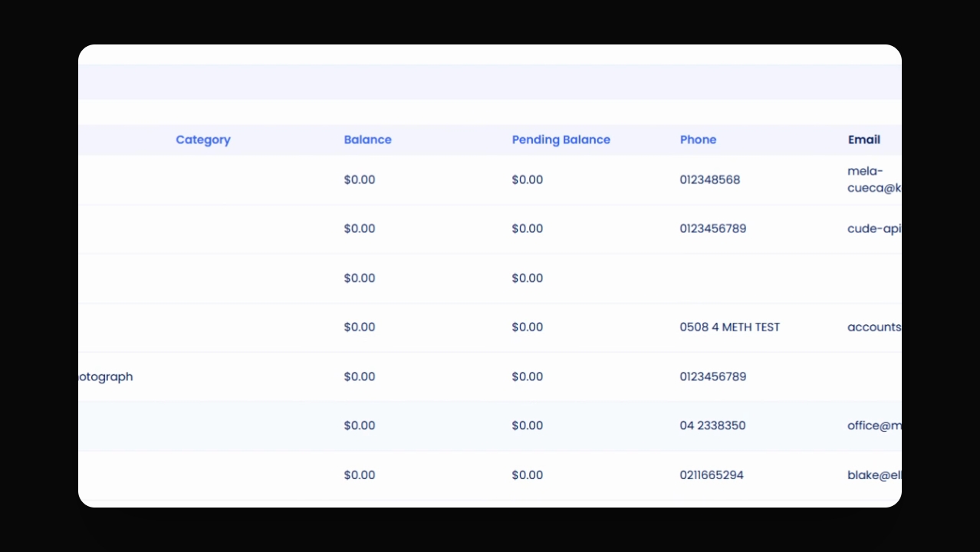Click the blake@el email cell
This screenshot has height=552, width=980.
874,475
